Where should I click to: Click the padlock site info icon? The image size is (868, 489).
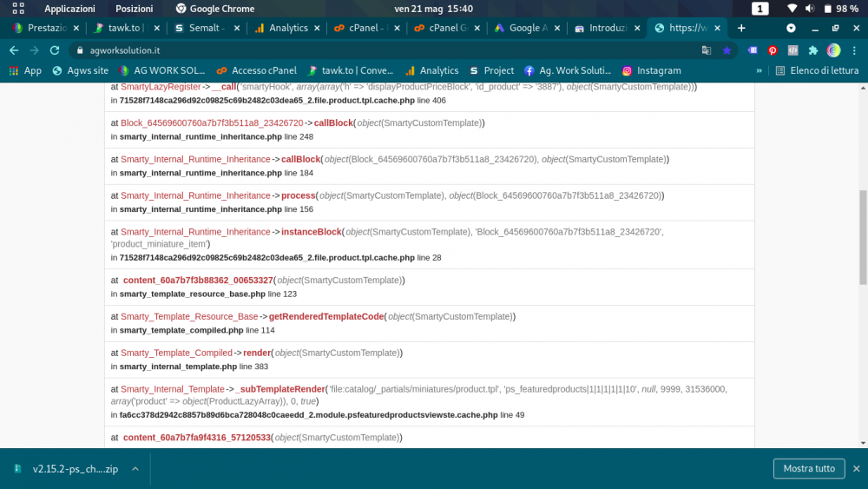click(80, 50)
